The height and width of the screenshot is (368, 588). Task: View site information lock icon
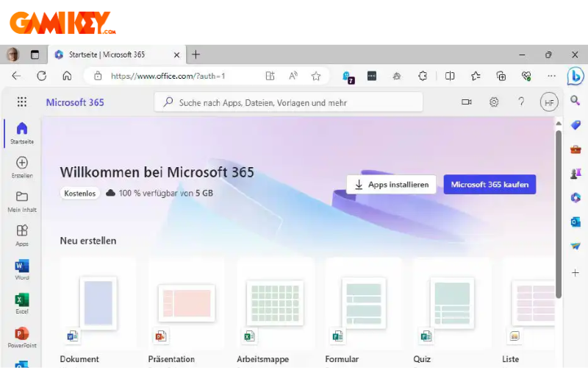[98, 76]
